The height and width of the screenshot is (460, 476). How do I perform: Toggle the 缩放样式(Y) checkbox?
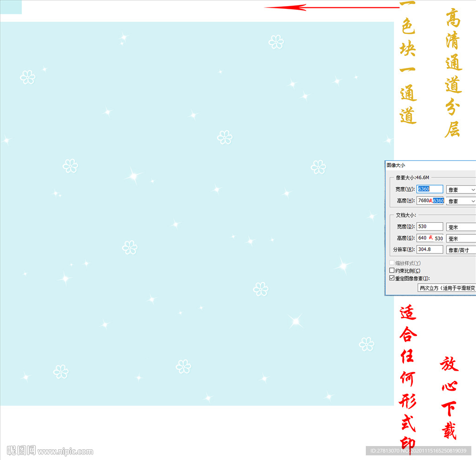[392, 263]
